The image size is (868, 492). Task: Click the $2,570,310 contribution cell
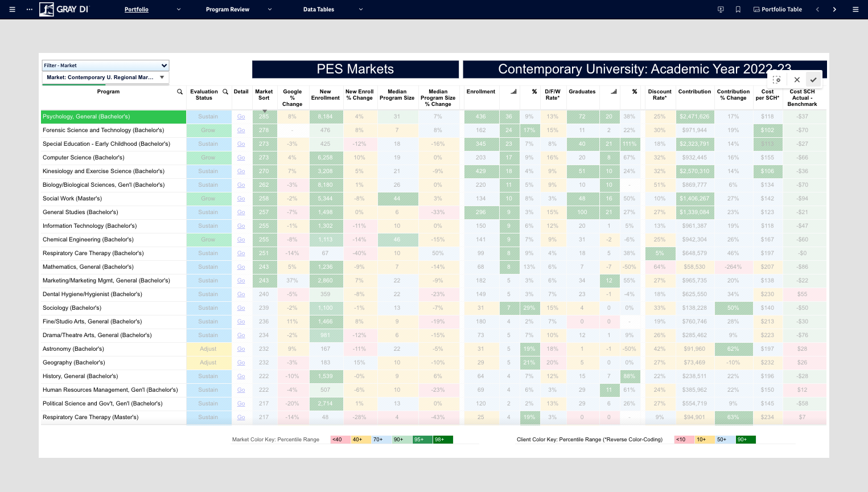click(x=694, y=171)
